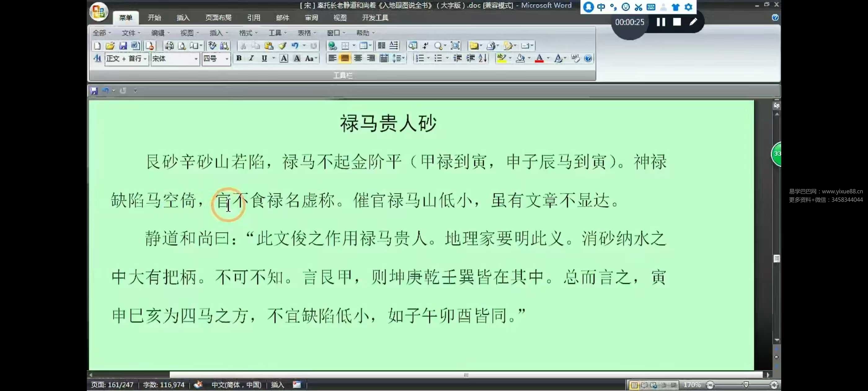Viewport: 868px width, 391px height.
Task: Switch to the 页面布局 ribbon tab
Action: click(218, 18)
